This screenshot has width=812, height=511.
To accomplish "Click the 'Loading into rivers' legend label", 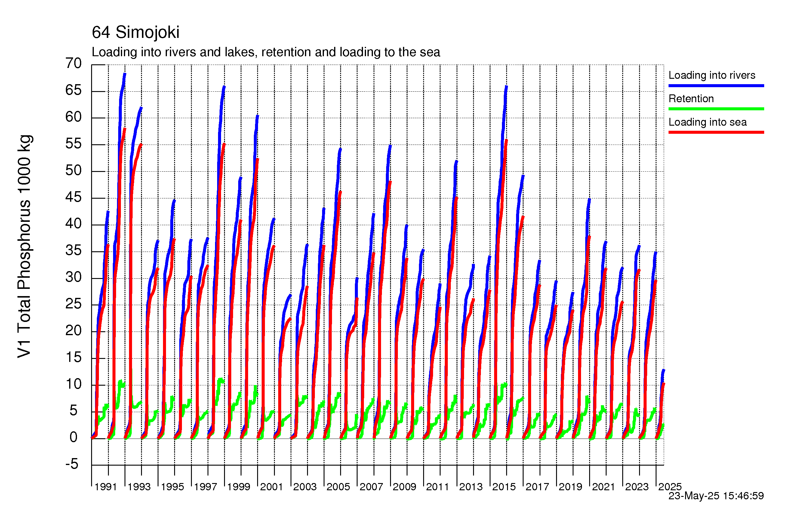I will click(712, 75).
